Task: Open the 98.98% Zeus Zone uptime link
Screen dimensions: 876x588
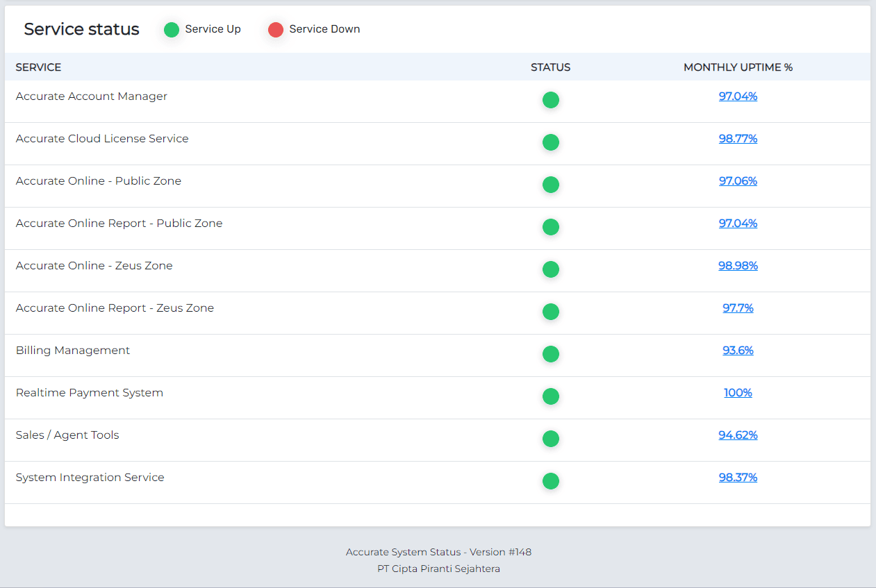Action: (x=738, y=266)
